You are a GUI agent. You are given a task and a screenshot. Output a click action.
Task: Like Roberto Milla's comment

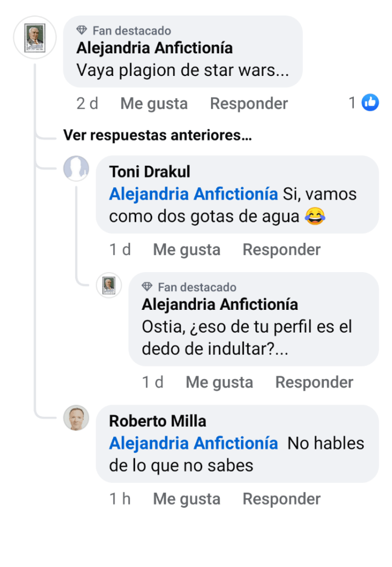point(187,499)
